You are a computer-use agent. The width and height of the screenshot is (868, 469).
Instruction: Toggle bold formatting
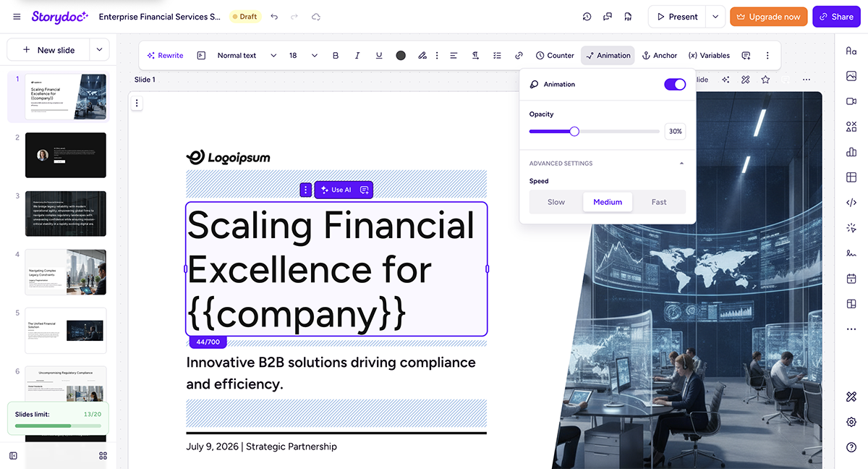click(336, 55)
